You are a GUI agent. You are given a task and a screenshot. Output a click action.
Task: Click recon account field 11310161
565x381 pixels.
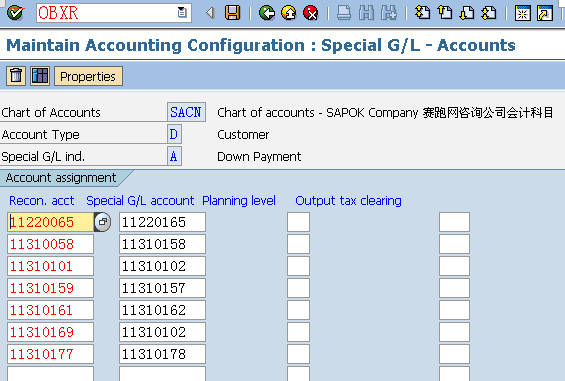pyautogui.click(x=50, y=310)
